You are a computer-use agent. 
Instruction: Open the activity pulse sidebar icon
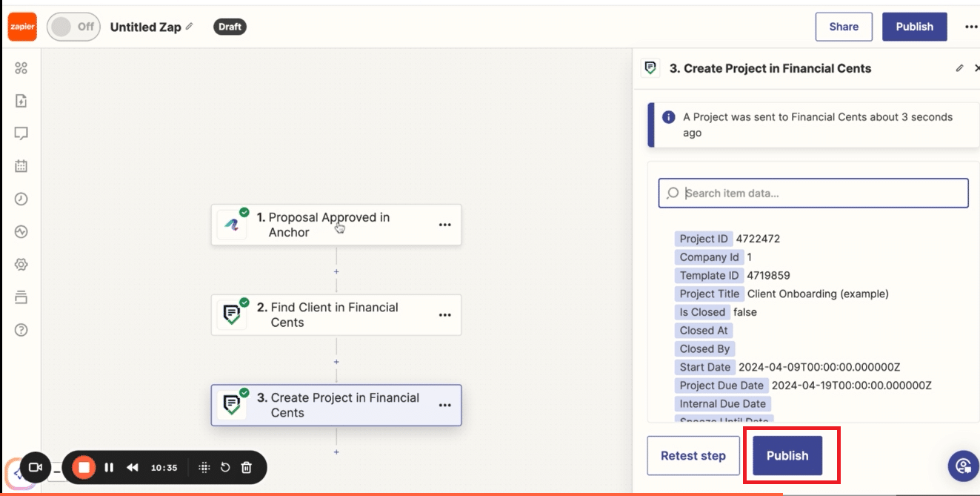21,232
